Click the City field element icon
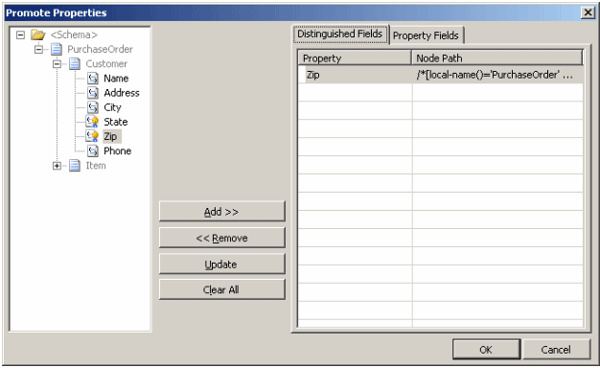Viewport: 600px width, 368px height. pos(93,107)
